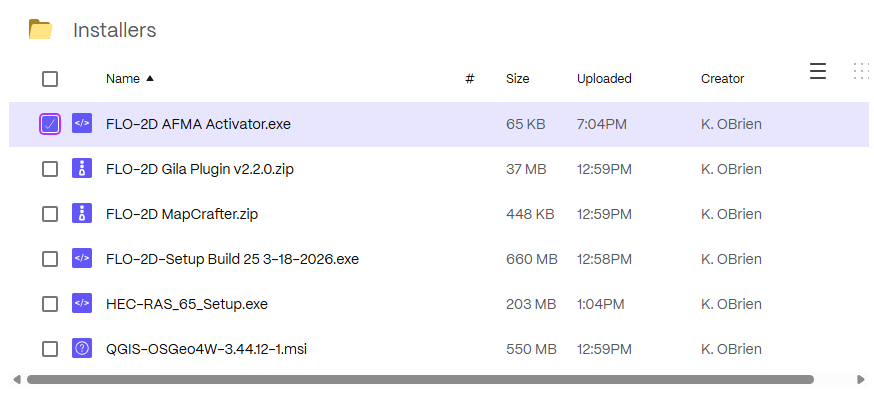874x396 pixels.
Task: Click the zip icon for FLO-2D MapCrafter.zip
Action: tap(82, 214)
